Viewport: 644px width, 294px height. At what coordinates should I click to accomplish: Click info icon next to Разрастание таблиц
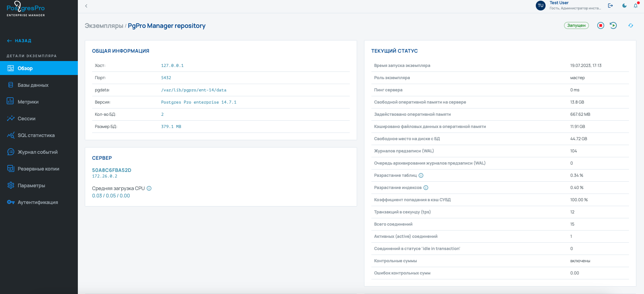(x=421, y=175)
